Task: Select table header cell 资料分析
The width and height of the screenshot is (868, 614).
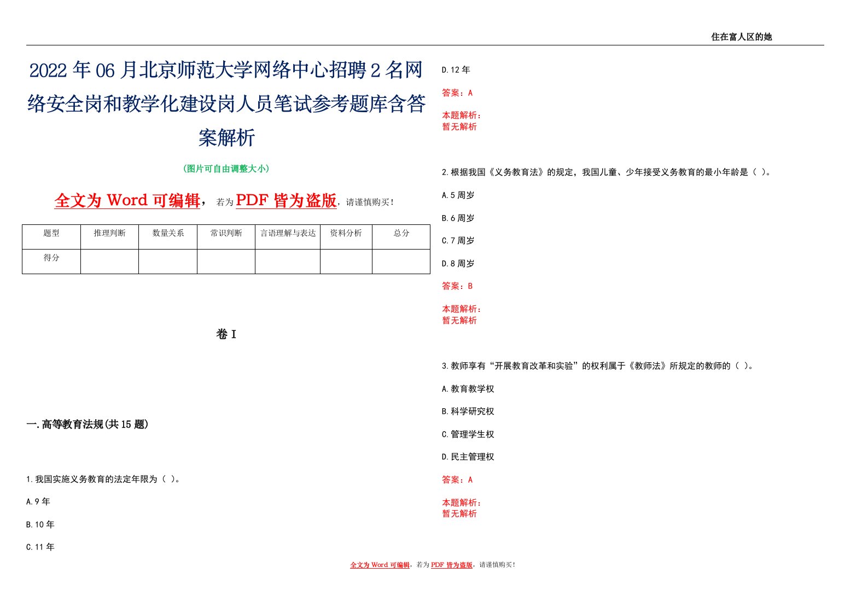Action: point(346,237)
